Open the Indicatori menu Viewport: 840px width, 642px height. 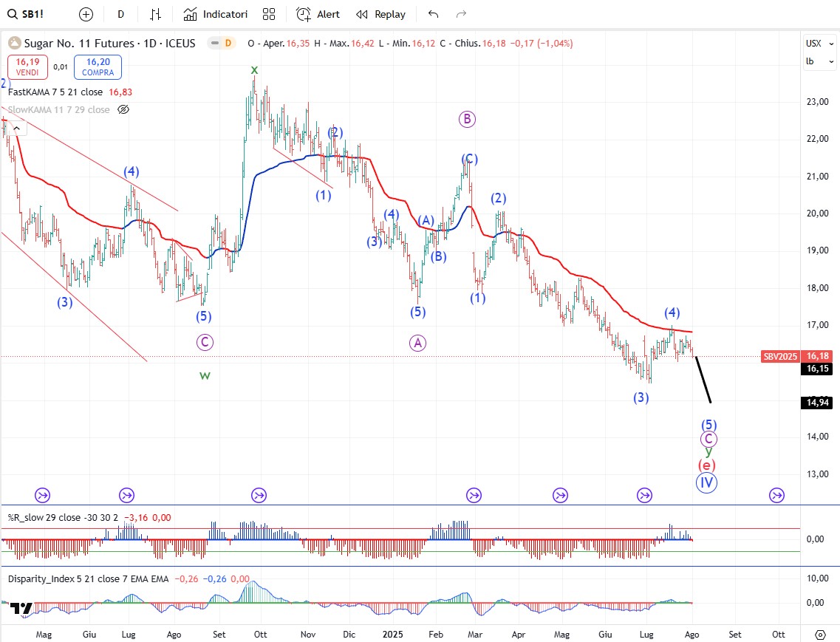pyautogui.click(x=216, y=14)
